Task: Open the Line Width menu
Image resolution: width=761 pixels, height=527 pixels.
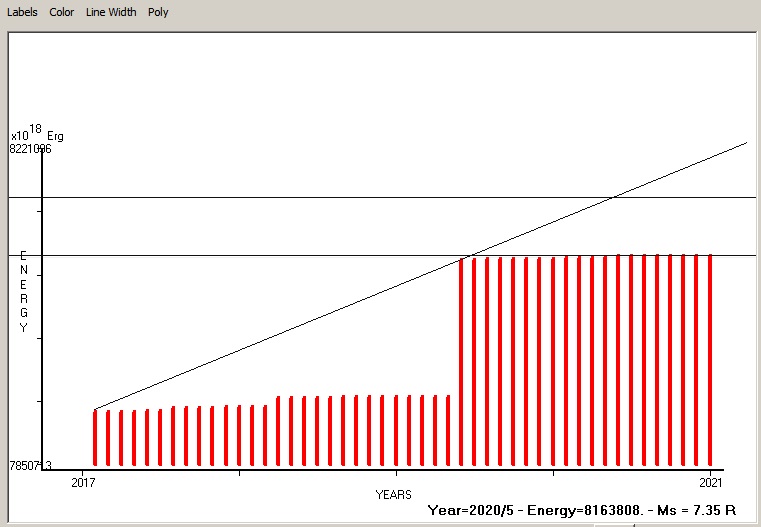Action: [111, 12]
